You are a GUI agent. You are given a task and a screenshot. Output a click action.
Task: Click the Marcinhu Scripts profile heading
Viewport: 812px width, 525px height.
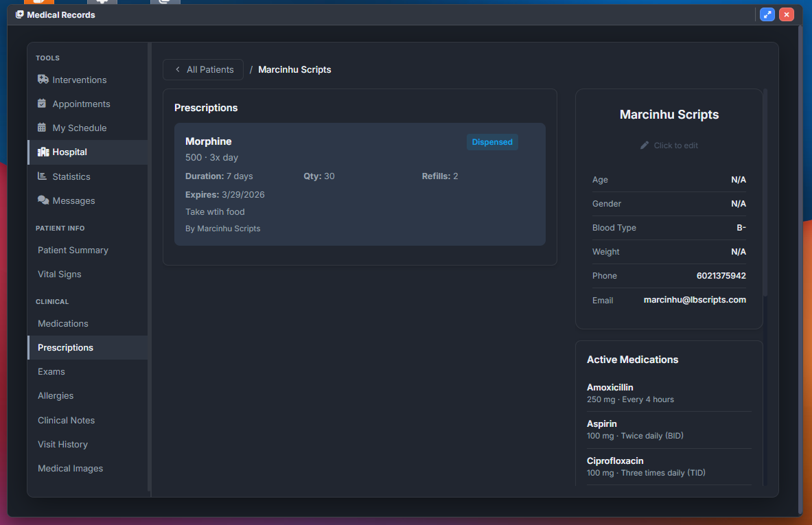point(669,115)
